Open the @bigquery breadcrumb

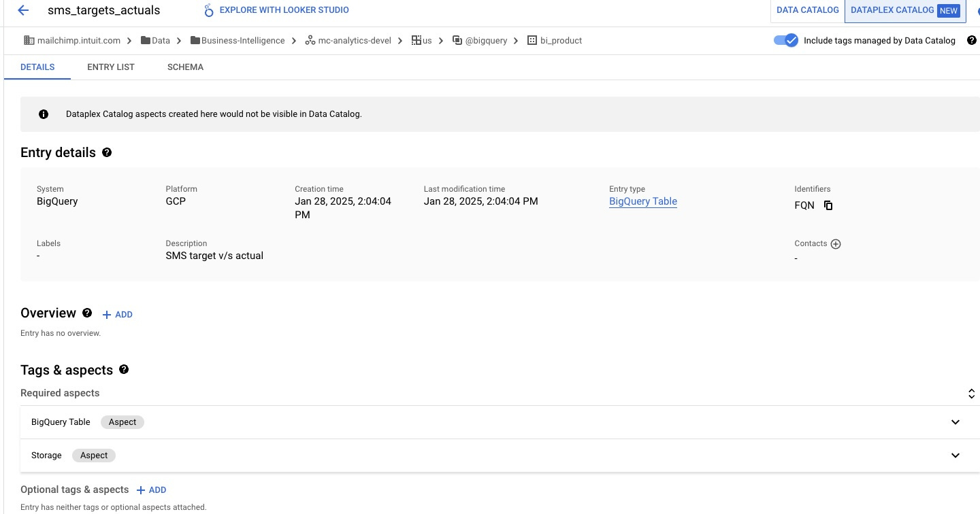486,40
